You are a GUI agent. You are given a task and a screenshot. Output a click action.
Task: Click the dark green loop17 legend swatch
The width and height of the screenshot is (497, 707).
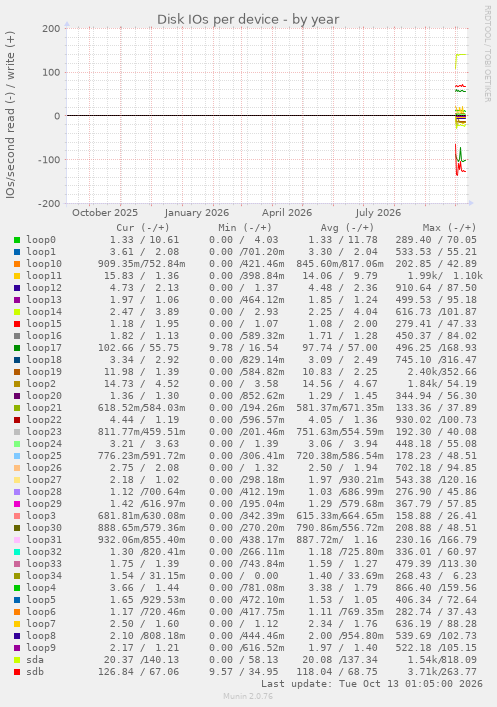(17, 348)
